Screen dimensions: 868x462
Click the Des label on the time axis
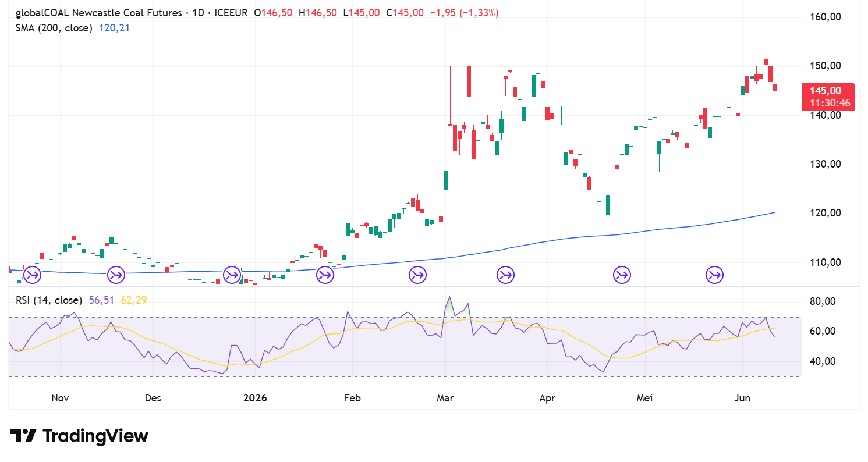153,398
